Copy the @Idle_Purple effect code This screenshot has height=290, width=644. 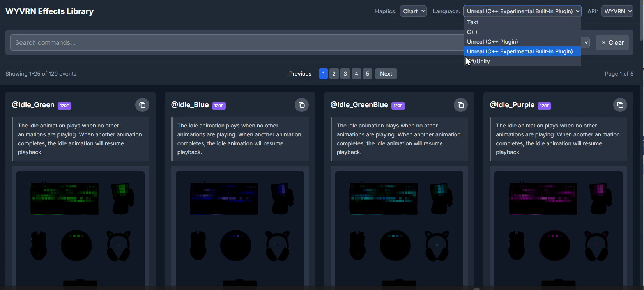(620, 105)
